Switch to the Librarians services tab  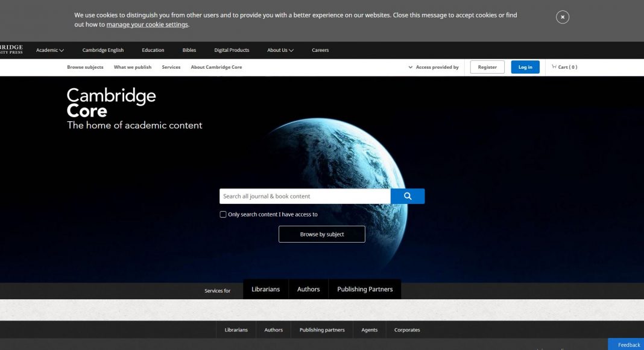point(265,289)
